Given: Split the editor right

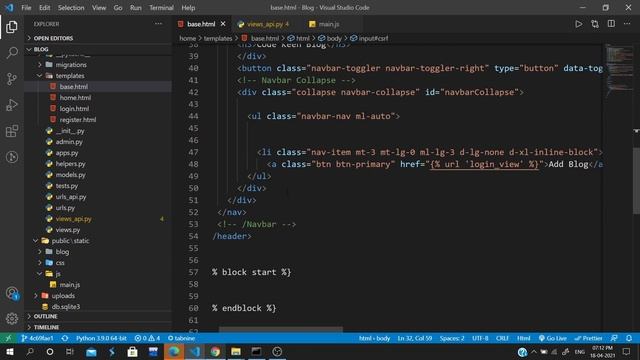Looking at the screenshot, I should (x=611, y=24).
